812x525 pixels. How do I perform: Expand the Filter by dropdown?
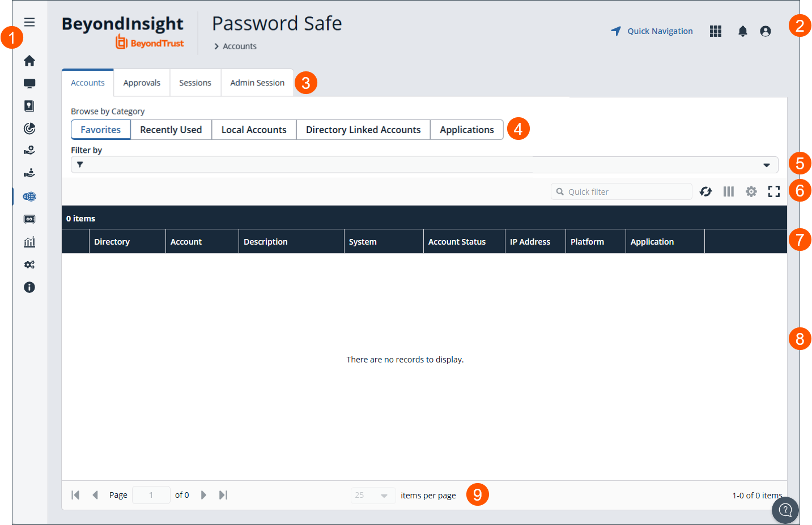(768, 164)
